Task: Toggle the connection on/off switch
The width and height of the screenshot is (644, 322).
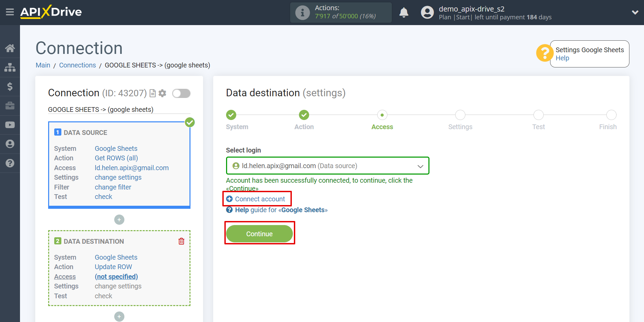Action: click(181, 93)
